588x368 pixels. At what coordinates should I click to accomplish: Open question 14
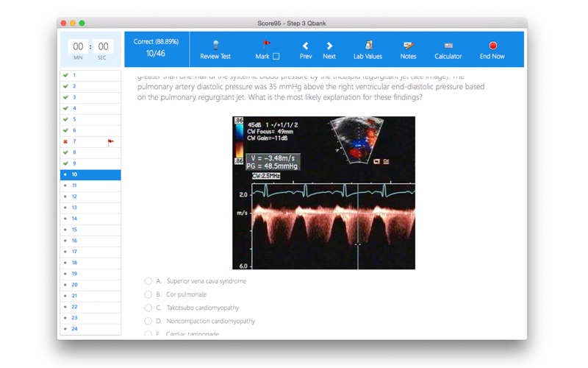90,219
